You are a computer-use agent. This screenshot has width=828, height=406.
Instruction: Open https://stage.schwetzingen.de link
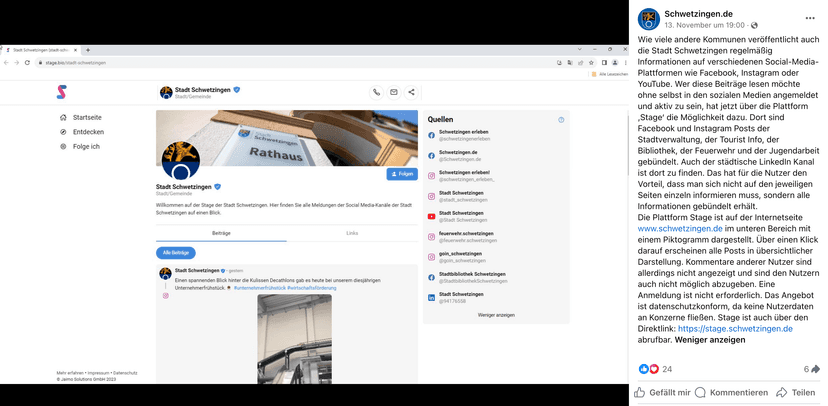tap(736, 329)
